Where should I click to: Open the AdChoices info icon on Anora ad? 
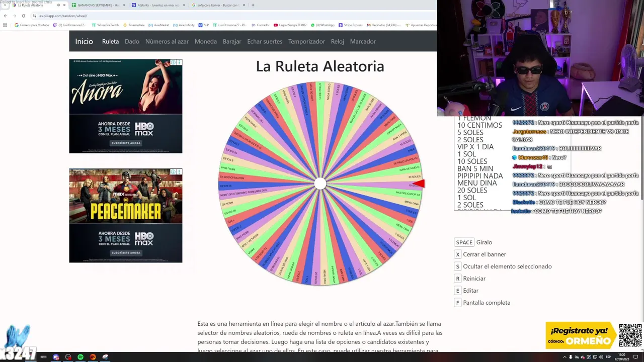pyautogui.click(x=173, y=62)
